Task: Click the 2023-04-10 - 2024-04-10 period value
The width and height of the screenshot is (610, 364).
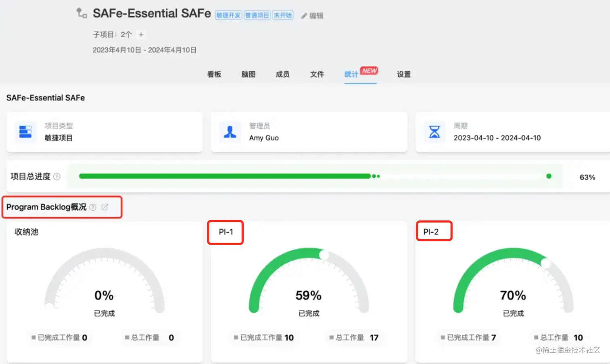Action: (x=497, y=138)
